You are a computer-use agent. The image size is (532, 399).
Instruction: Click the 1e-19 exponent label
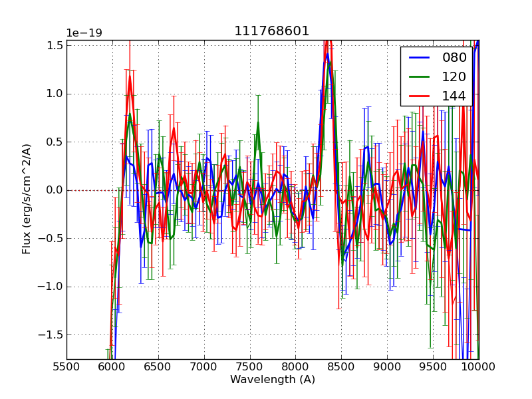[84, 33]
